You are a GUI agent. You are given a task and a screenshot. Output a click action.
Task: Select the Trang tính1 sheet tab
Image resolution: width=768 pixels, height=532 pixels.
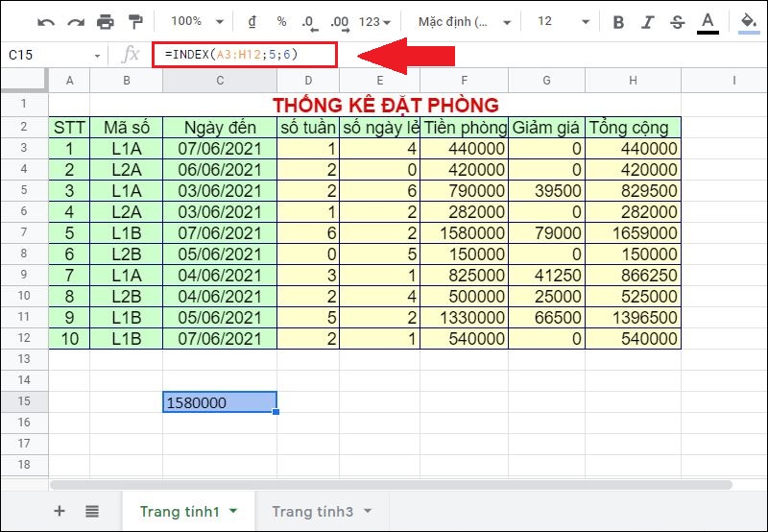pyautogui.click(x=187, y=511)
